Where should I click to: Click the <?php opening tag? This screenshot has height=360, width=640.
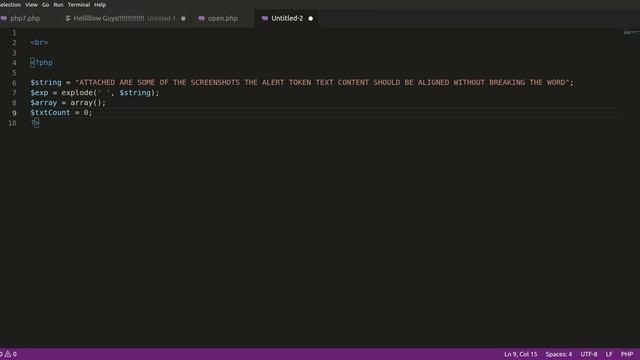(x=42, y=63)
